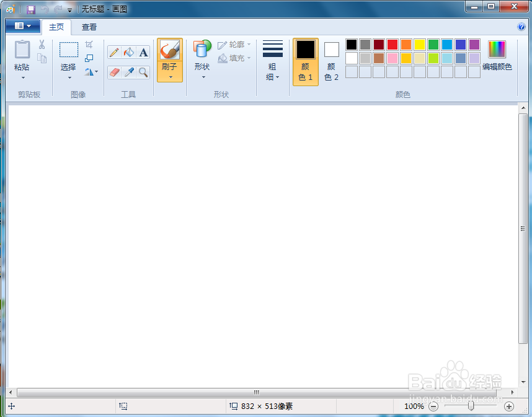Click the line Size thickness icon

(273, 49)
